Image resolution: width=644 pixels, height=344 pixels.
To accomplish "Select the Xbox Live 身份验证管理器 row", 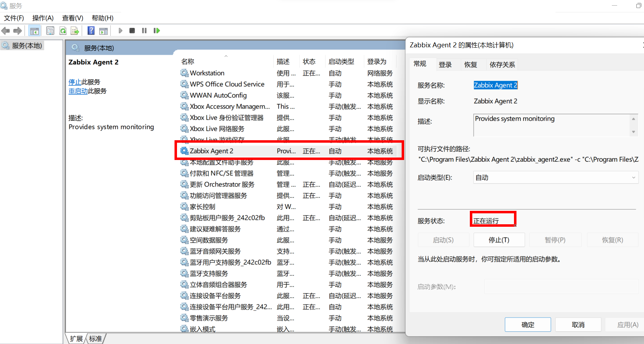I will (288, 118).
